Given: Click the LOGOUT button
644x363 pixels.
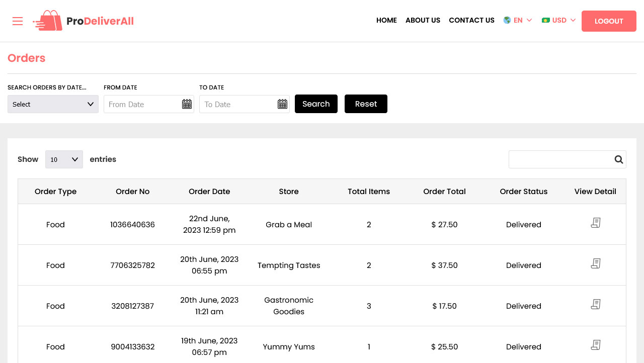Looking at the screenshot, I should [609, 21].
